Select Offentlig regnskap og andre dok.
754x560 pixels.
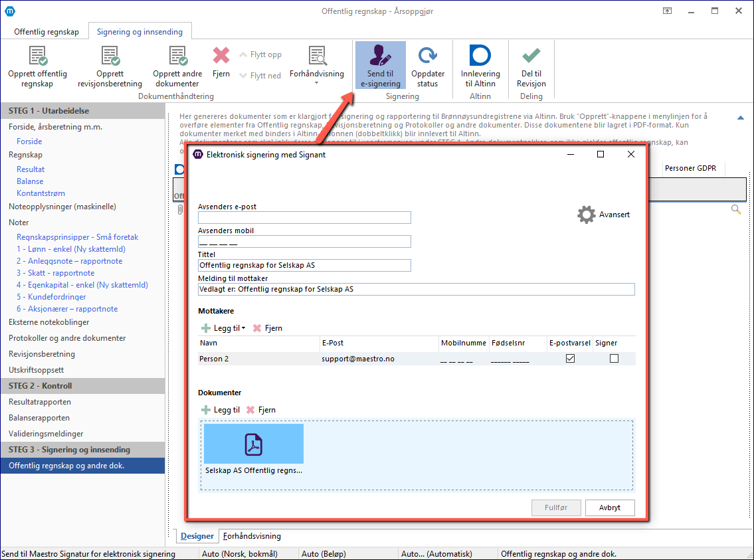pyautogui.click(x=83, y=466)
